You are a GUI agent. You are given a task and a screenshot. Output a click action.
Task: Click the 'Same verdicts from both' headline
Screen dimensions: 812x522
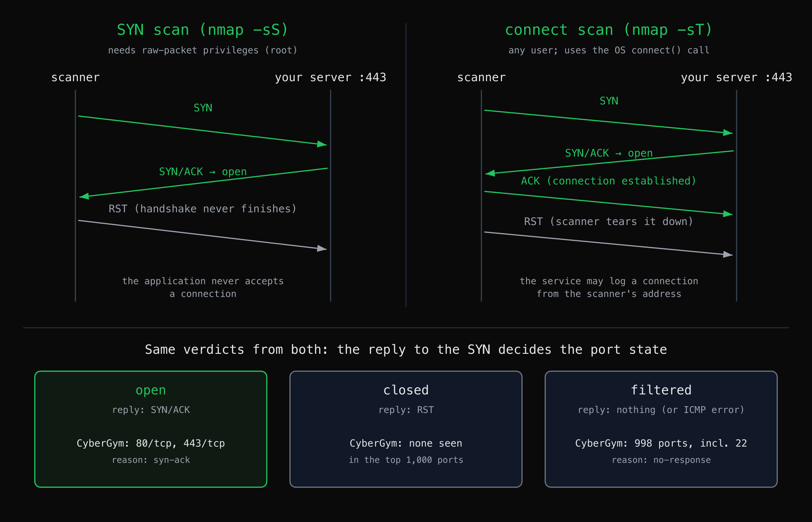pos(406,349)
